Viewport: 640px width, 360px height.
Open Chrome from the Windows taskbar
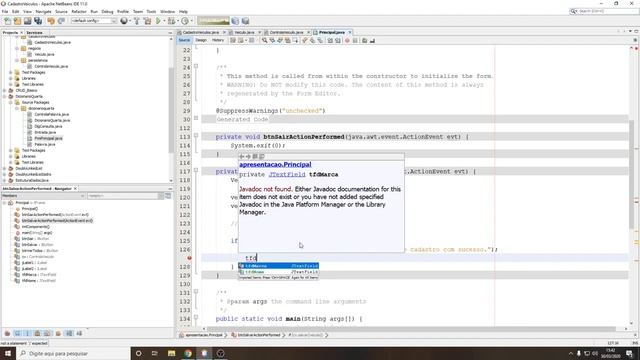(x=188, y=353)
